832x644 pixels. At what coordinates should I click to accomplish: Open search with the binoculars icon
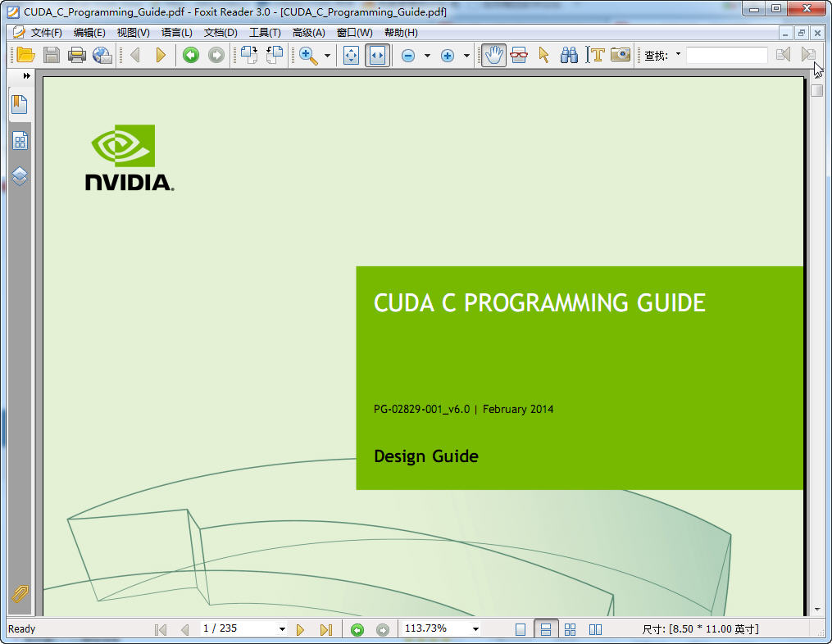569,55
